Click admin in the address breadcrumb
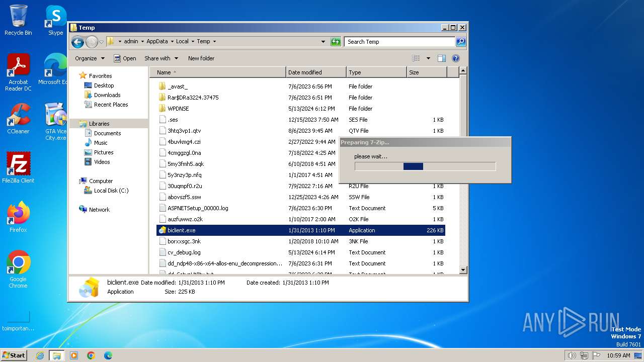The width and height of the screenshot is (644, 362). click(x=131, y=42)
